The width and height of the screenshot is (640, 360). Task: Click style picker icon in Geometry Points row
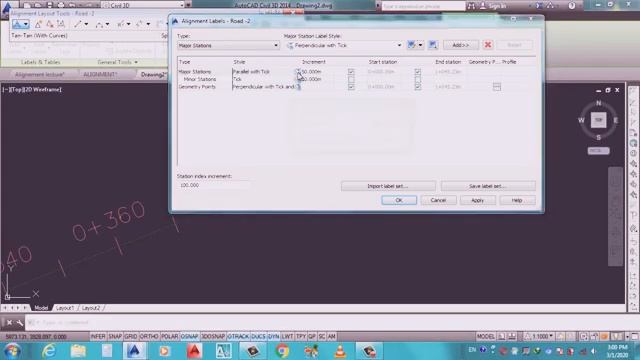(298, 87)
